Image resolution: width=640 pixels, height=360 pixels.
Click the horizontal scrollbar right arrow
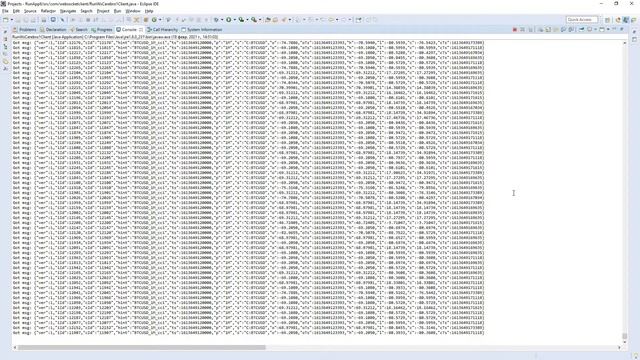619,347
